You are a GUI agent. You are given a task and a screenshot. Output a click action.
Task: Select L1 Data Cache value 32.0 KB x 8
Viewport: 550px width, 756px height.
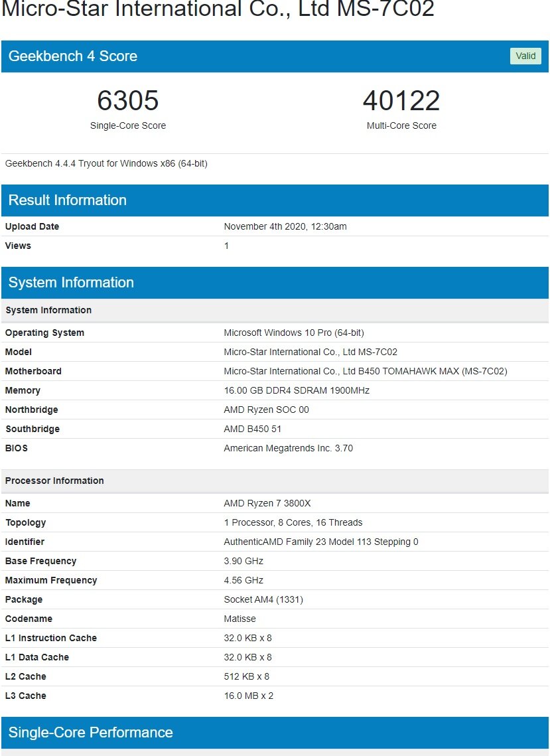247,658
